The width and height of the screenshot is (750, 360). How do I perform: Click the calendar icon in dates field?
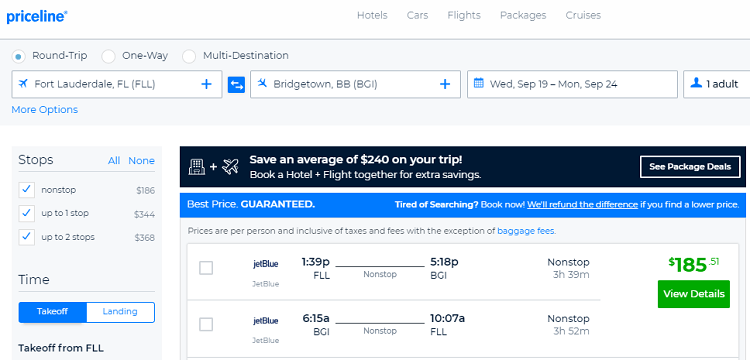click(478, 84)
